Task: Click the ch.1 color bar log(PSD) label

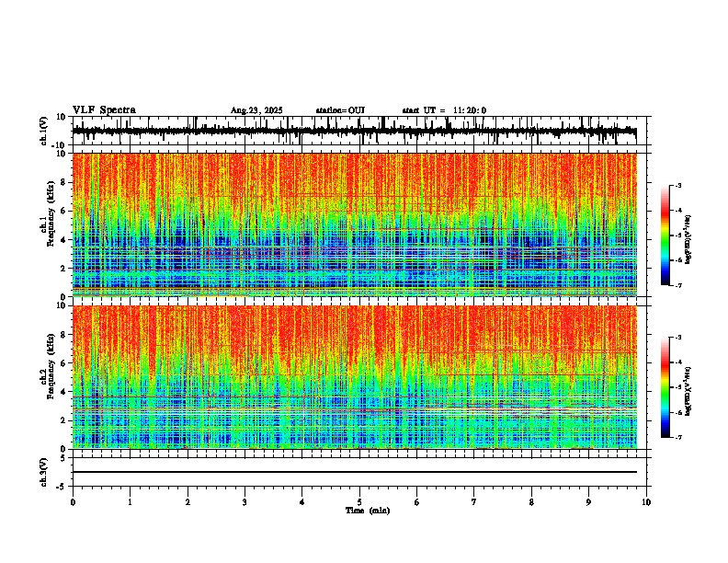Action: point(688,239)
